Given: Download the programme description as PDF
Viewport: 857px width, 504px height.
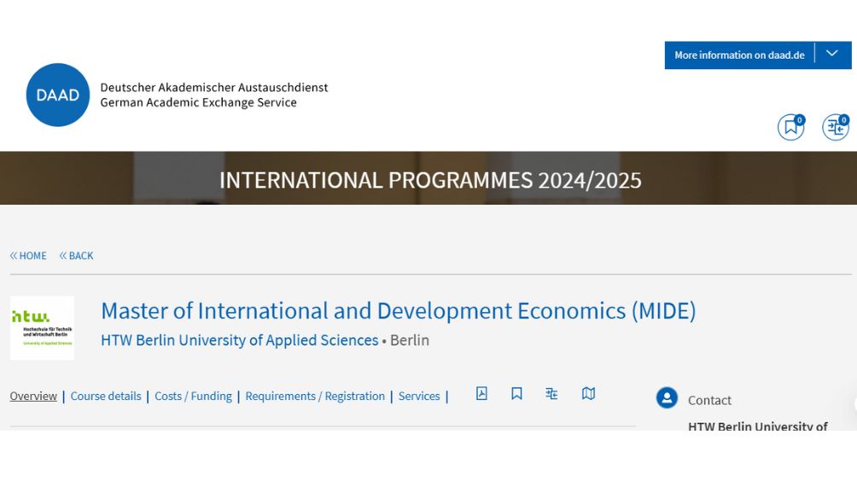Looking at the screenshot, I should click(482, 394).
